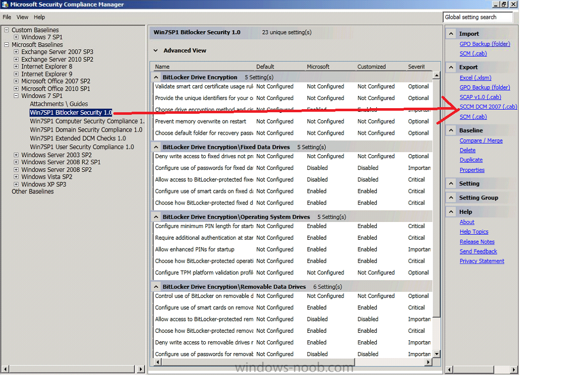Select Win7SP1 Extended DCM Checks 1.0
The width and height of the screenshot is (588, 375).
(x=78, y=138)
